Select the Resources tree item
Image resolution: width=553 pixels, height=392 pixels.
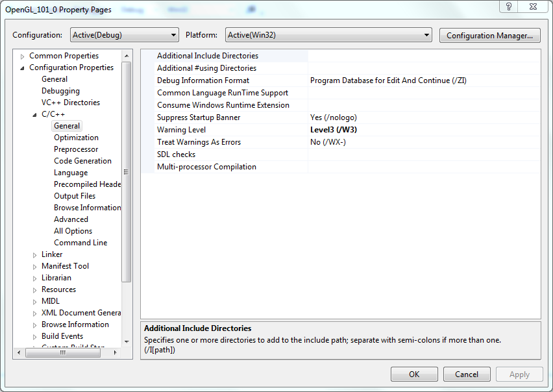coord(58,289)
